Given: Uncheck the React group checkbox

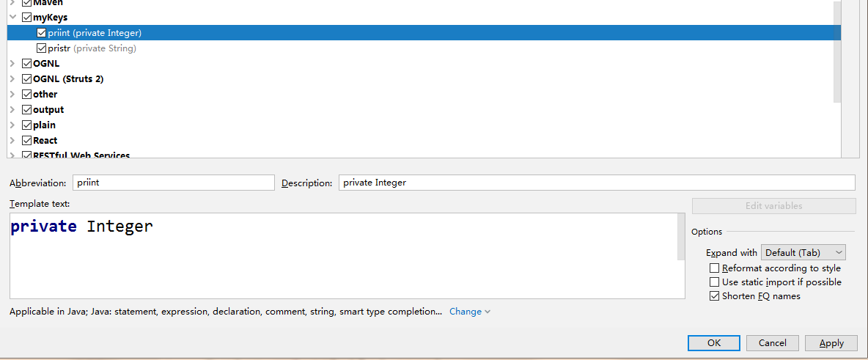Looking at the screenshot, I should pos(26,141).
